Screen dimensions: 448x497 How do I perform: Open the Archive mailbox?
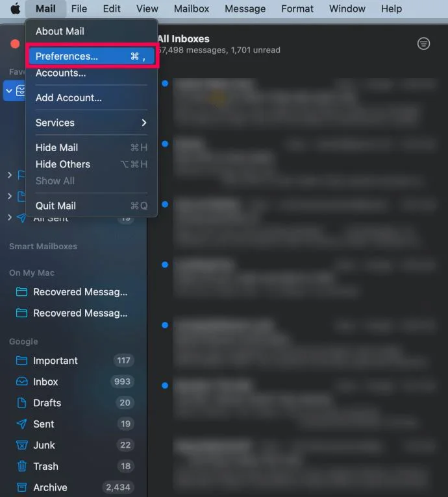pos(73,487)
